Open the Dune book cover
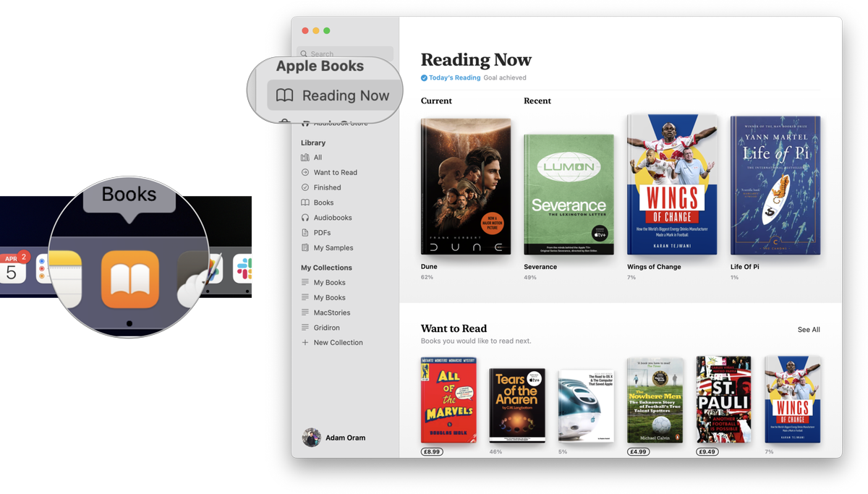Image resolution: width=868 pixels, height=494 pixels. tap(465, 186)
